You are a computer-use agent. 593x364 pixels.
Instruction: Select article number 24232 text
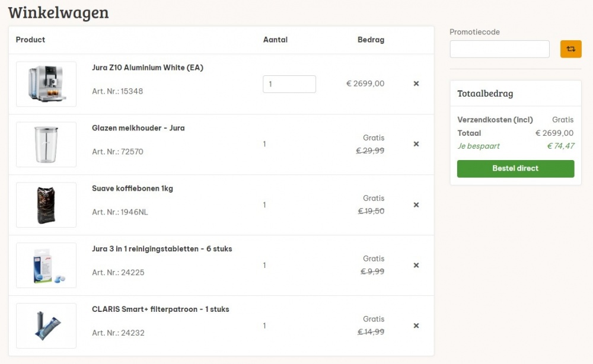[118, 333]
